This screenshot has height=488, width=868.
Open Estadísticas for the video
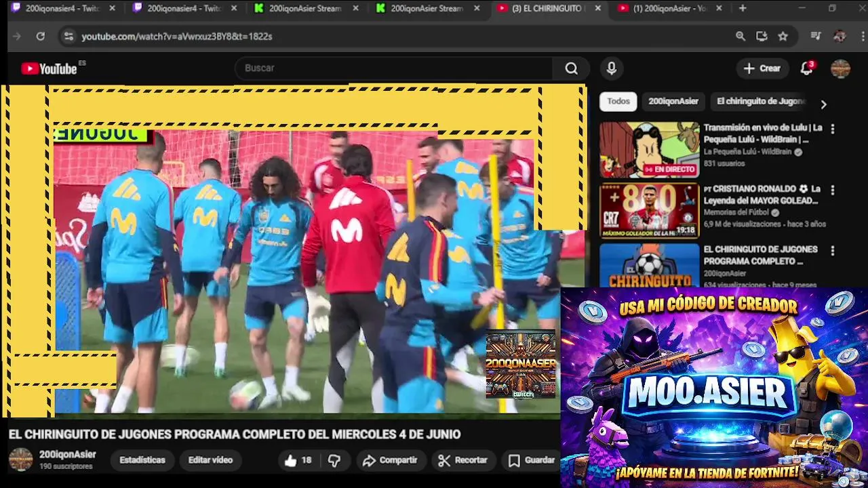coord(142,460)
